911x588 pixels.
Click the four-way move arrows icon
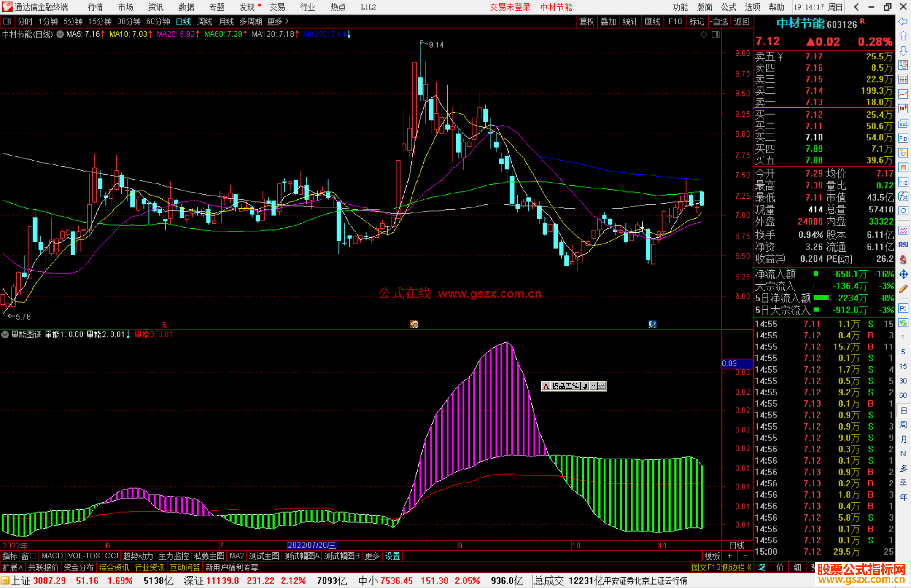tap(903, 274)
